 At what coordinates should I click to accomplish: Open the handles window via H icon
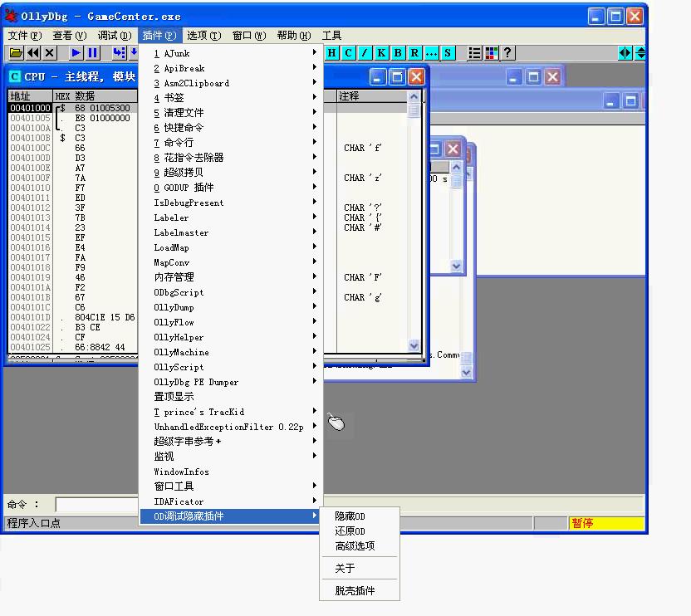[x=332, y=53]
